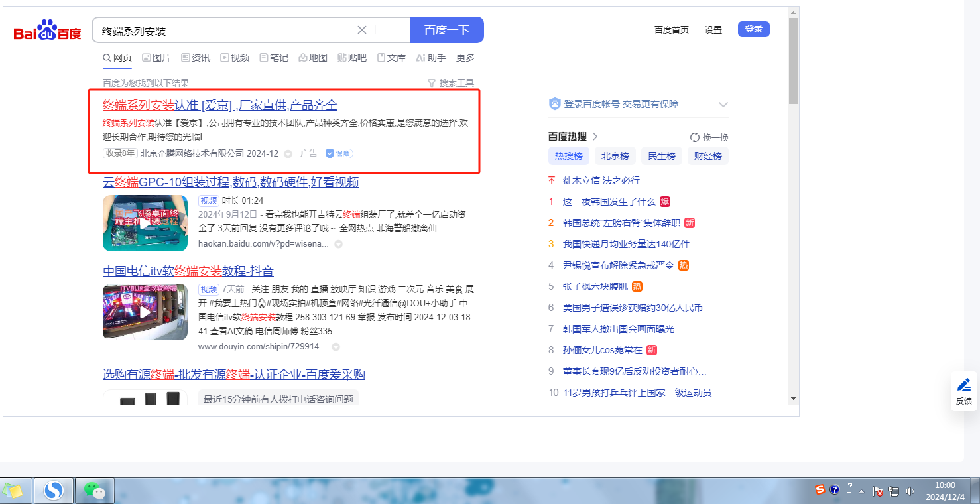Click the blue 登录 button

coord(754,29)
